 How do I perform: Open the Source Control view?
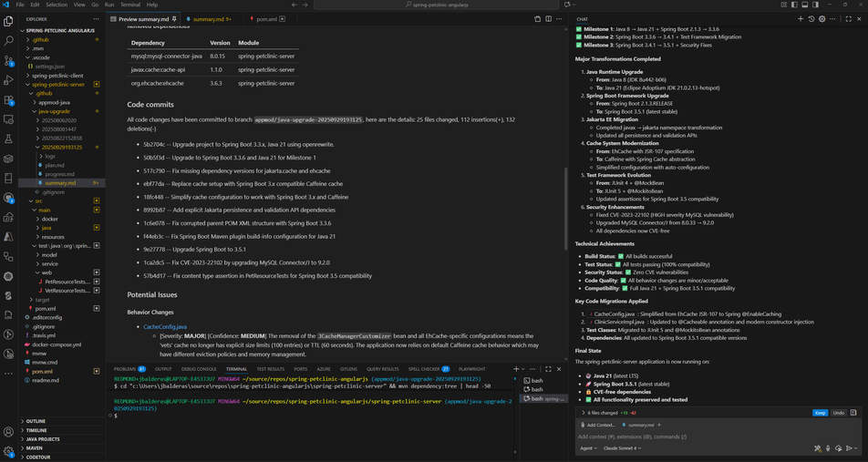[x=8, y=60]
